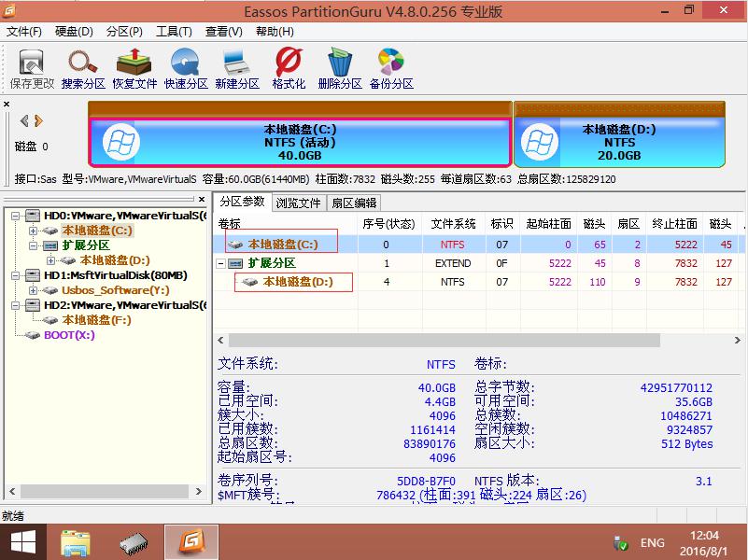748x560 pixels.
Task: Click the 新建分区 new partition icon
Action: 236,69
